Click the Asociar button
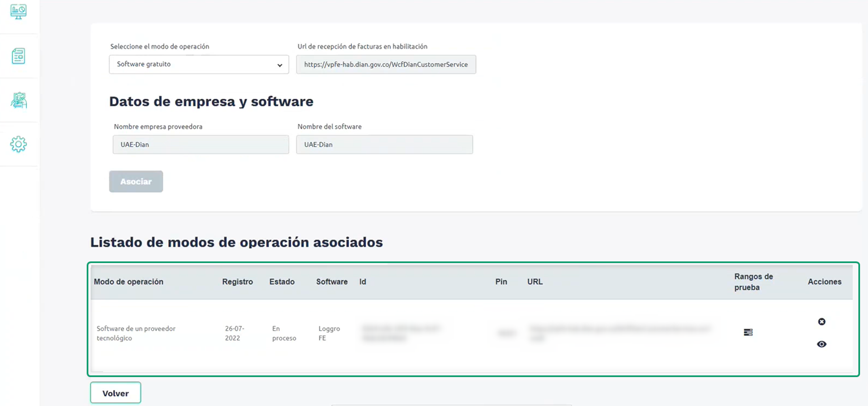 coord(136,181)
